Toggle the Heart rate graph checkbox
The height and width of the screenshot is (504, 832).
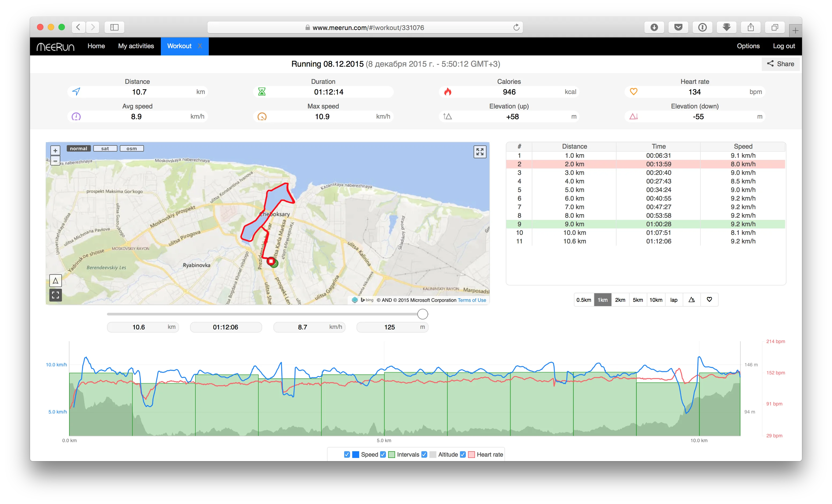click(x=463, y=454)
